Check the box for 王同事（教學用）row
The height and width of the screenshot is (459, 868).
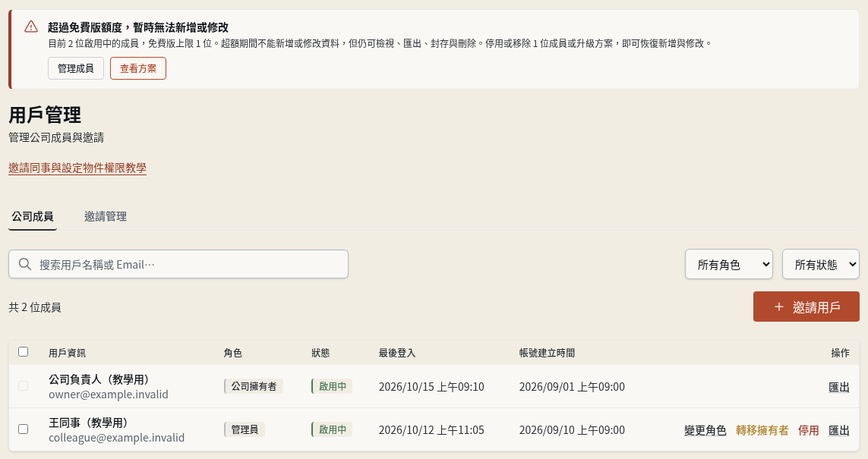24,429
